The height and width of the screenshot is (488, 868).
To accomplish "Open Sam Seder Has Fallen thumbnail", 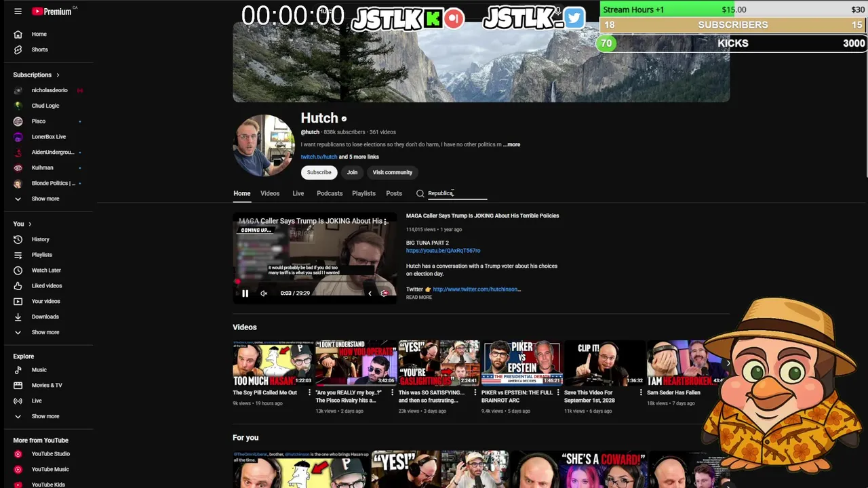I will 687,363.
